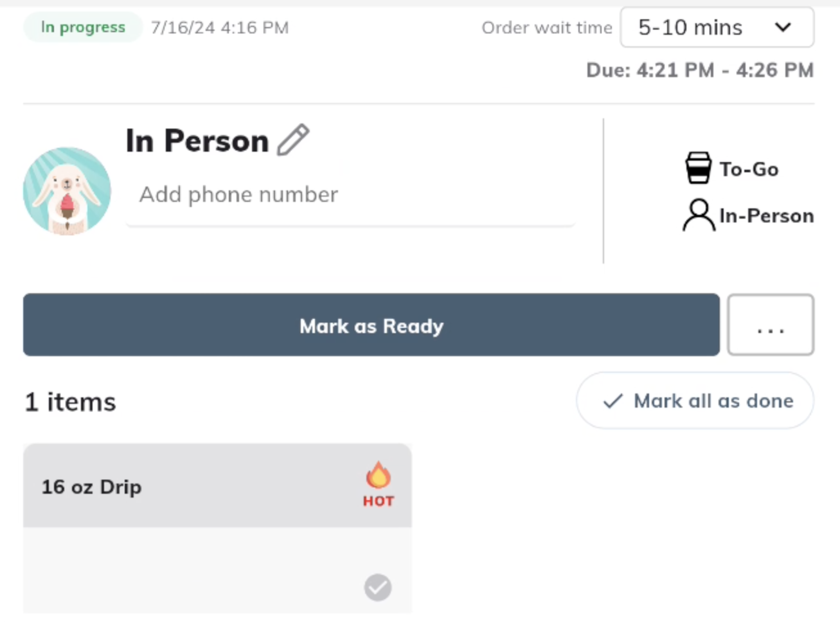Click the flame HOT icon on drip item

click(x=378, y=484)
